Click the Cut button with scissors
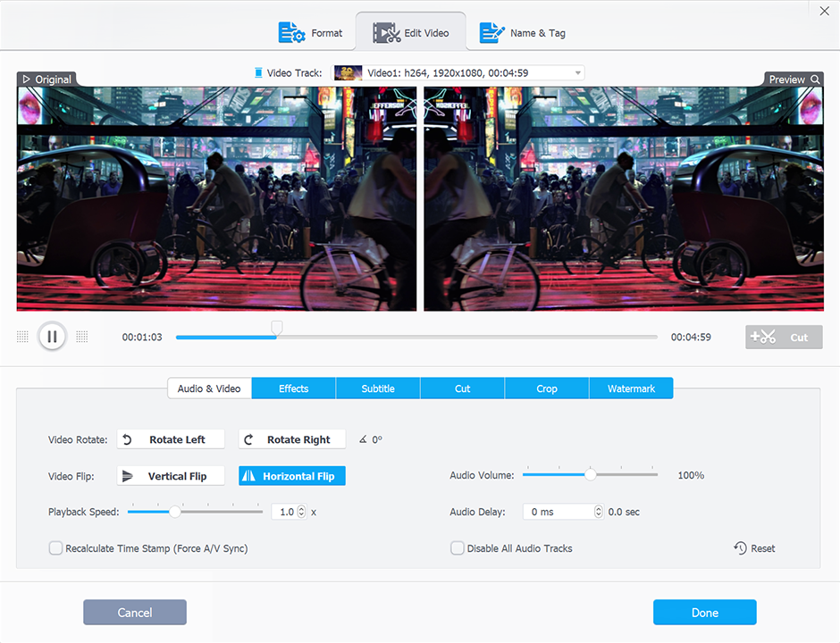The height and width of the screenshot is (643, 840). click(784, 338)
